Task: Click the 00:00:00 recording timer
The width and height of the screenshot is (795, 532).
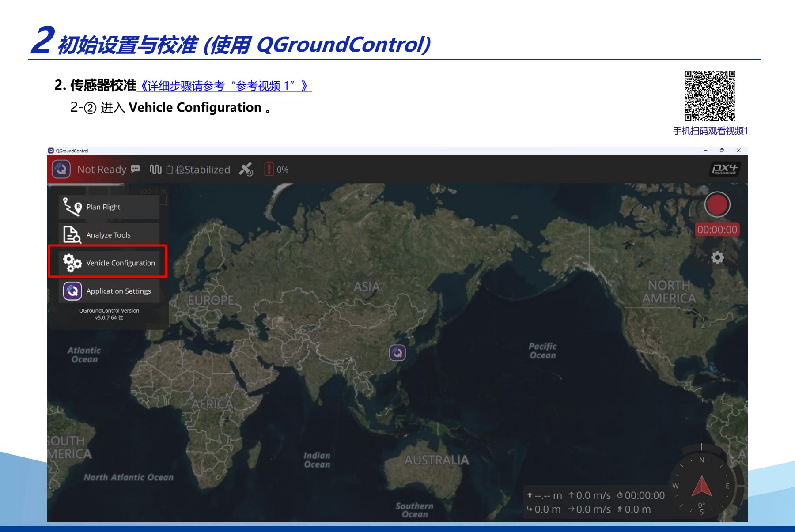Action: [717, 230]
